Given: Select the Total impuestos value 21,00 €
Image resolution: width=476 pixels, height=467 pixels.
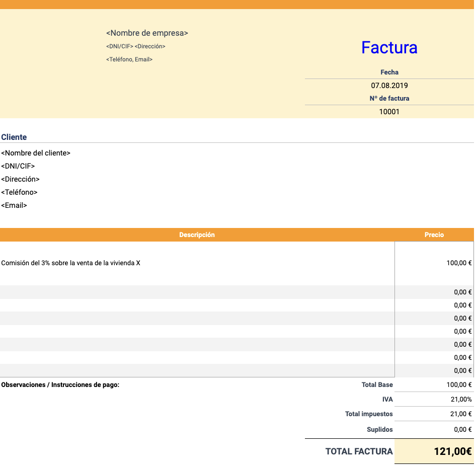Looking at the screenshot, I should coord(461,414).
